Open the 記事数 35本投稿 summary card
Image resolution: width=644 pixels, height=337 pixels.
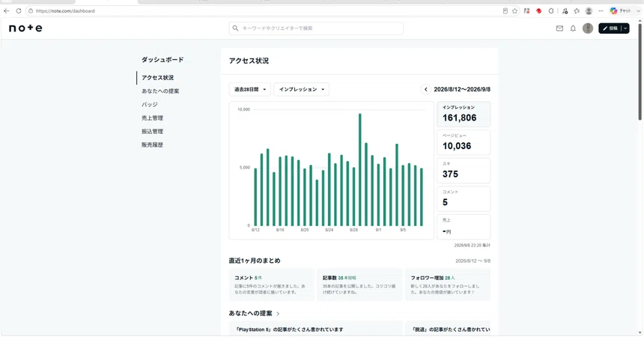[359, 285]
